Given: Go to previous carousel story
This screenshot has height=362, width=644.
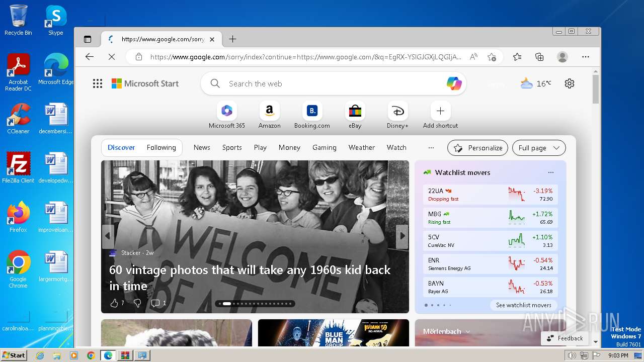Looking at the screenshot, I should tap(108, 236).
